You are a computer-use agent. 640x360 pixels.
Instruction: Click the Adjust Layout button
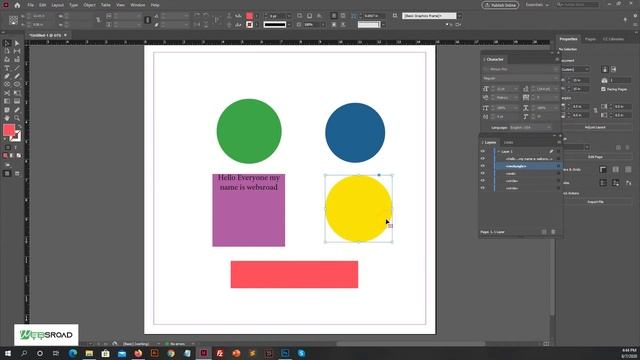click(595, 127)
